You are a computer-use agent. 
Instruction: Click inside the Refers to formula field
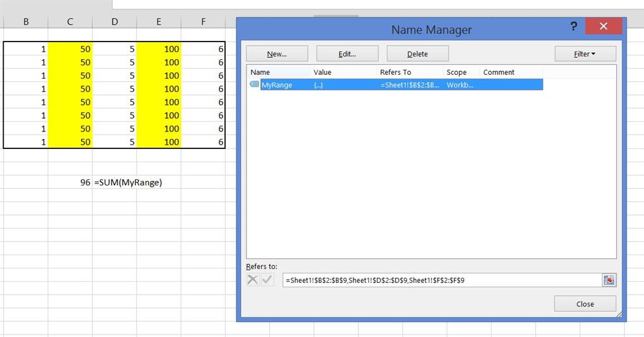pos(441,280)
